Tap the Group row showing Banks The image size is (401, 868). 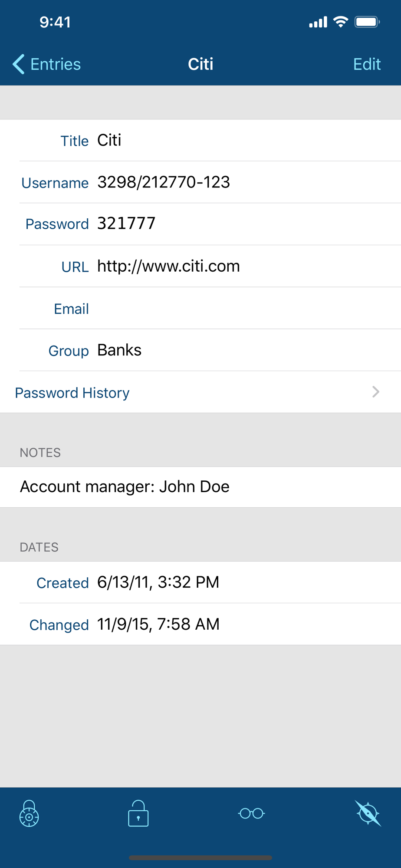[x=210, y=350]
